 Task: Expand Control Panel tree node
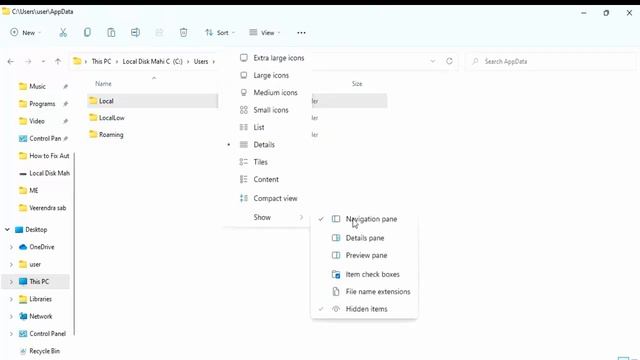coord(11,334)
